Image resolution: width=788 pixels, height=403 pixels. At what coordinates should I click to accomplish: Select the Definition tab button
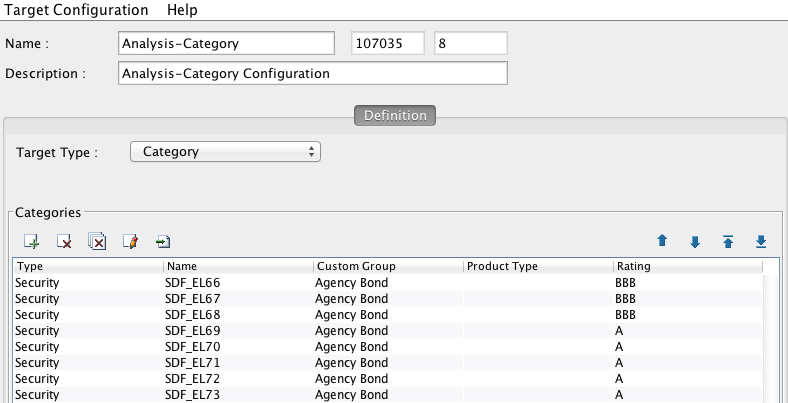click(395, 116)
